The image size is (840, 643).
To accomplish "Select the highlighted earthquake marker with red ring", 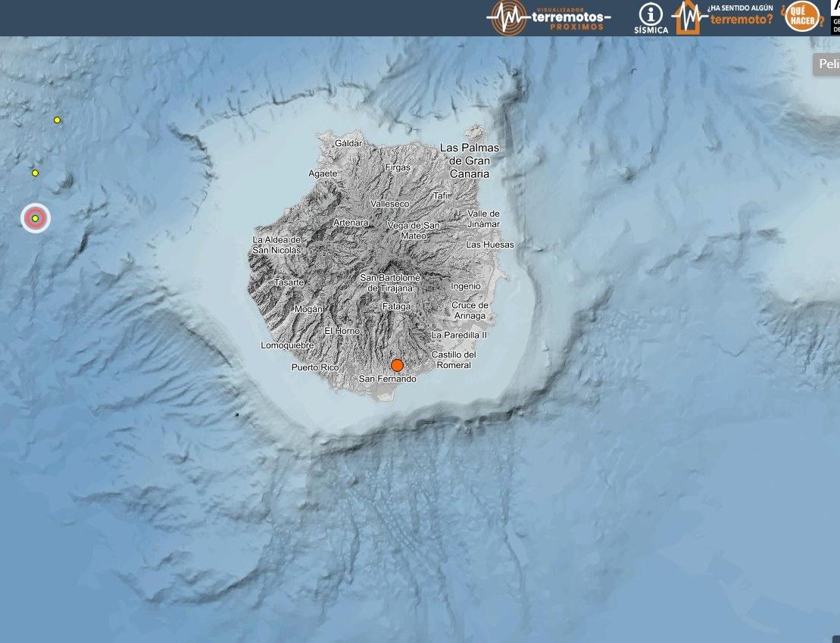I will coord(35,219).
